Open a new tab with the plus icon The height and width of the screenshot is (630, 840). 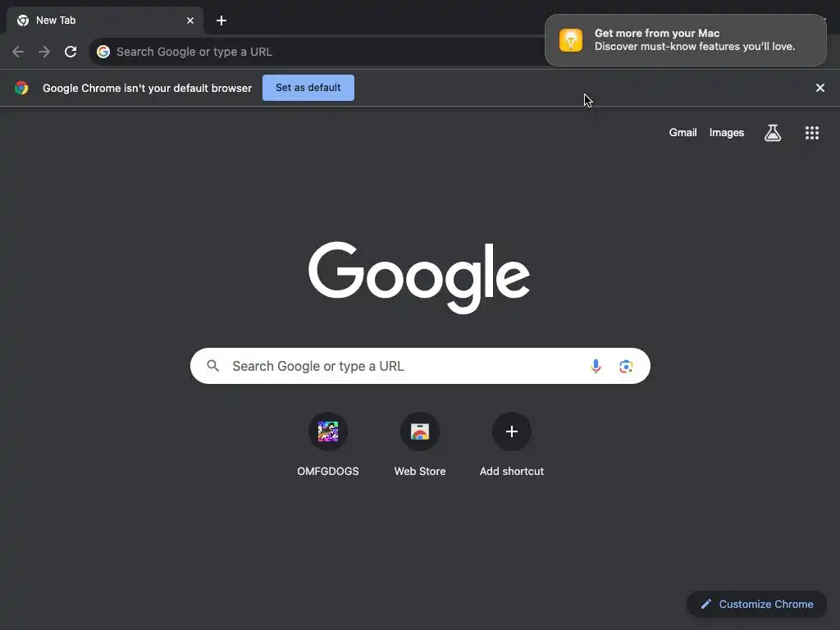click(221, 21)
